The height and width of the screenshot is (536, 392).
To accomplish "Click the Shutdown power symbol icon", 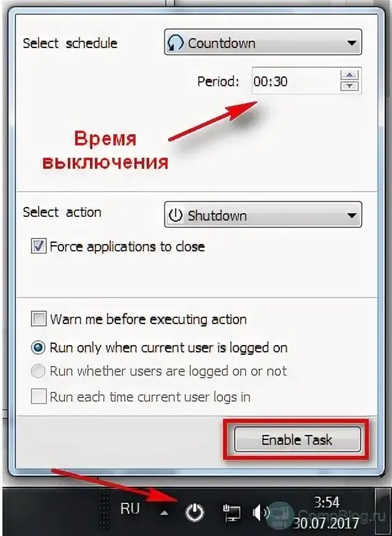I will (176, 216).
